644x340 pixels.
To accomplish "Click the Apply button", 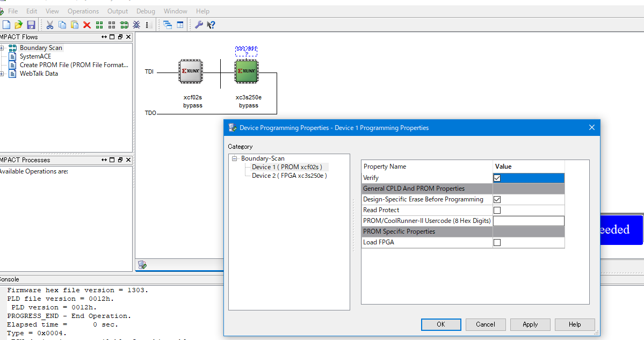I will [530, 324].
